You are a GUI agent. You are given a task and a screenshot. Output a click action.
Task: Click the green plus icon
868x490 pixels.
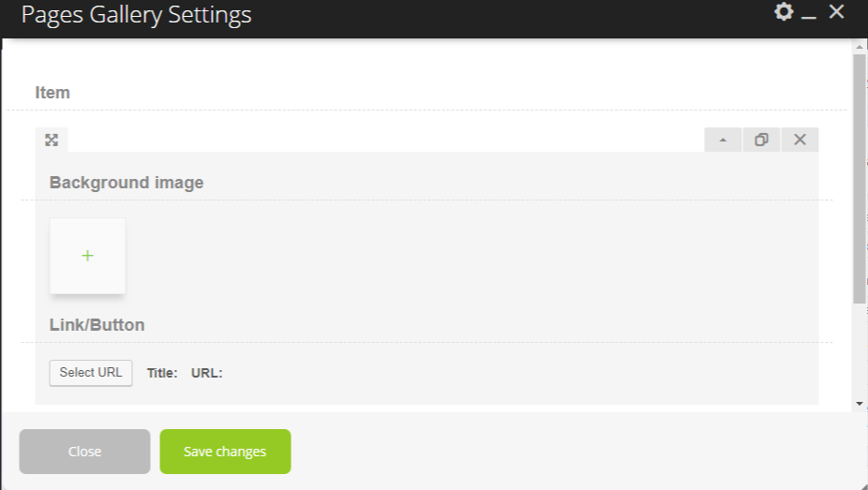(87, 256)
